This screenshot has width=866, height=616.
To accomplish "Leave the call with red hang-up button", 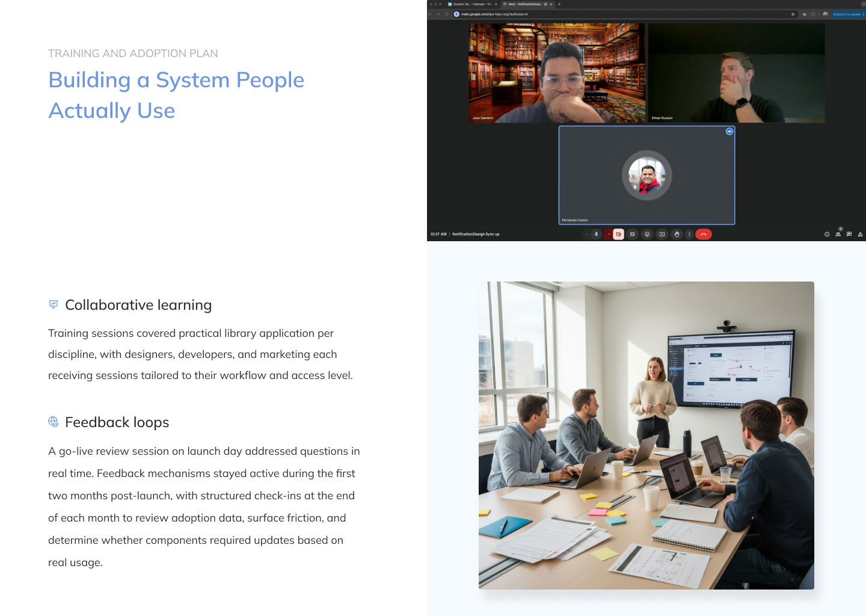I will (x=704, y=235).
